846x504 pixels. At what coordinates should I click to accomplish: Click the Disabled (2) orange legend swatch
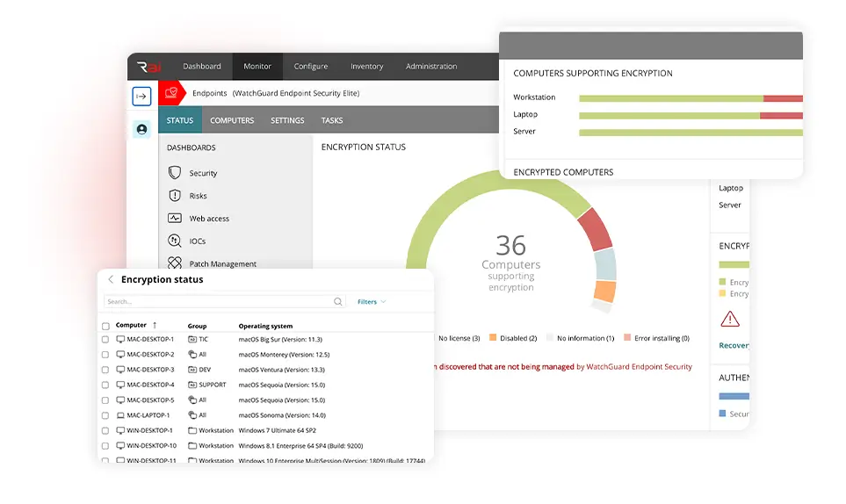[x=493, y=337]
